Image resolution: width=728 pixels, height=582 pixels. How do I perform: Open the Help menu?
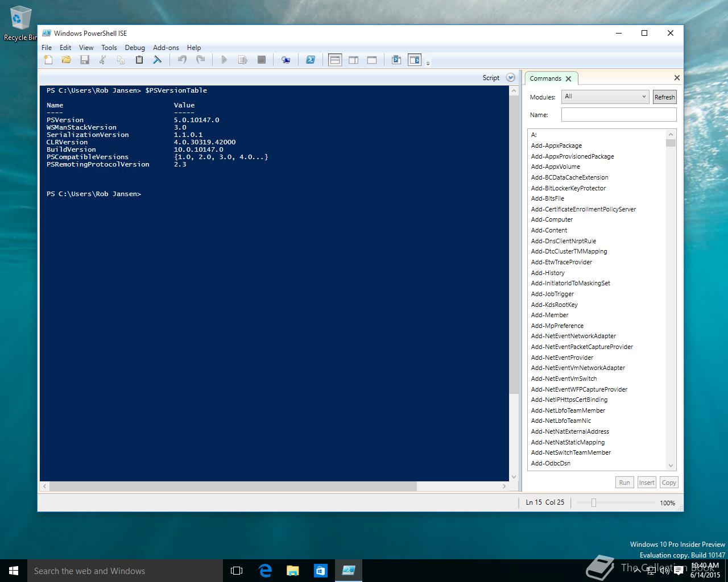pyautogui.click(x=194, y=48)
